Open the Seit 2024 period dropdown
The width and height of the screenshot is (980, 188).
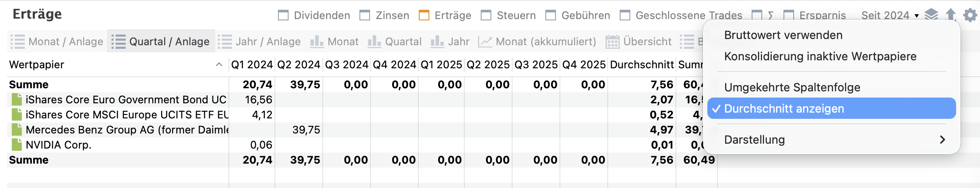tap(890, 16)
